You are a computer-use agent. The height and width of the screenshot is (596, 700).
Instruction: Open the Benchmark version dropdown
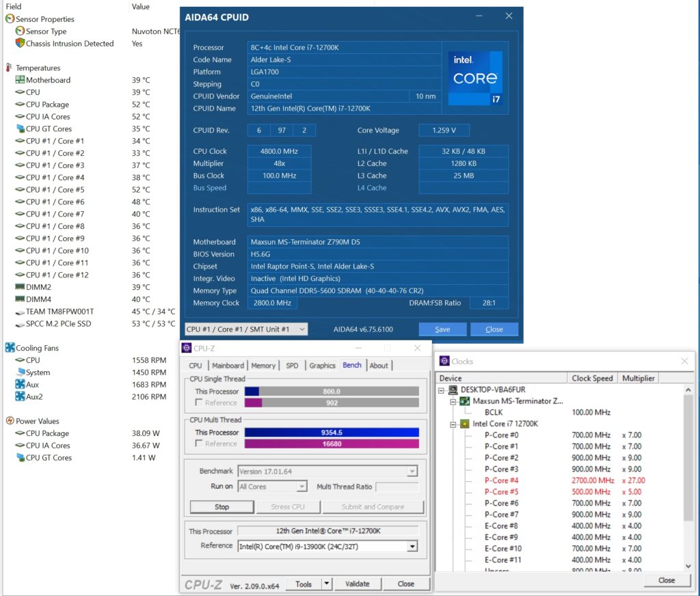412,472
